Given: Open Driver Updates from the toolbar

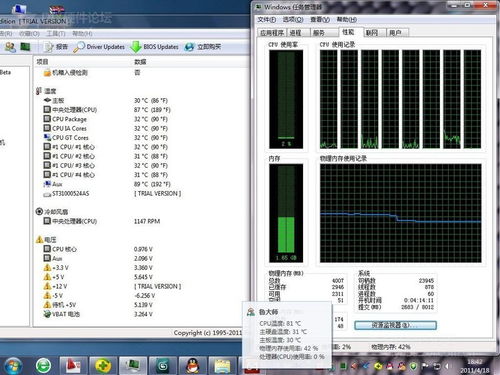Looking at the screenshot, I should tap(99, 47).
